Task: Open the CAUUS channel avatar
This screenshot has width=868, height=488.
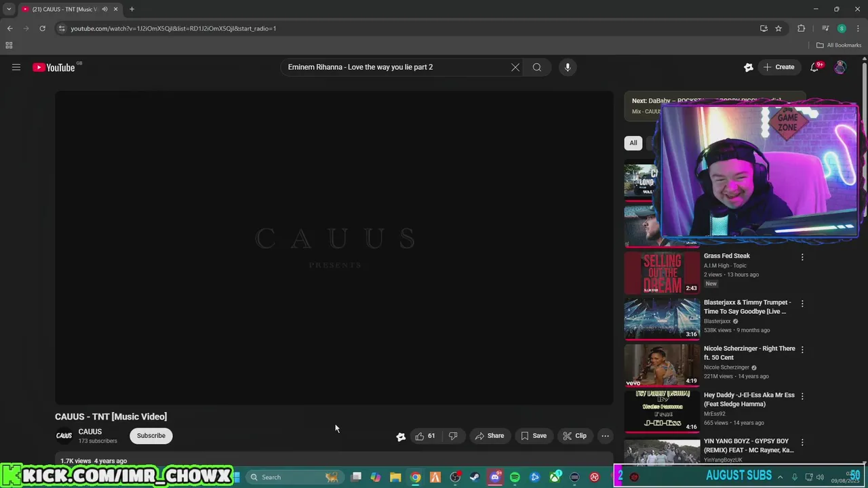Action: point(64,436)
